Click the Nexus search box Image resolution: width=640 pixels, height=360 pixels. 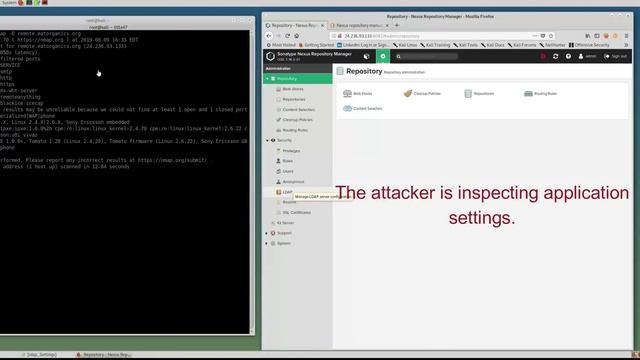tap(427, 56)
